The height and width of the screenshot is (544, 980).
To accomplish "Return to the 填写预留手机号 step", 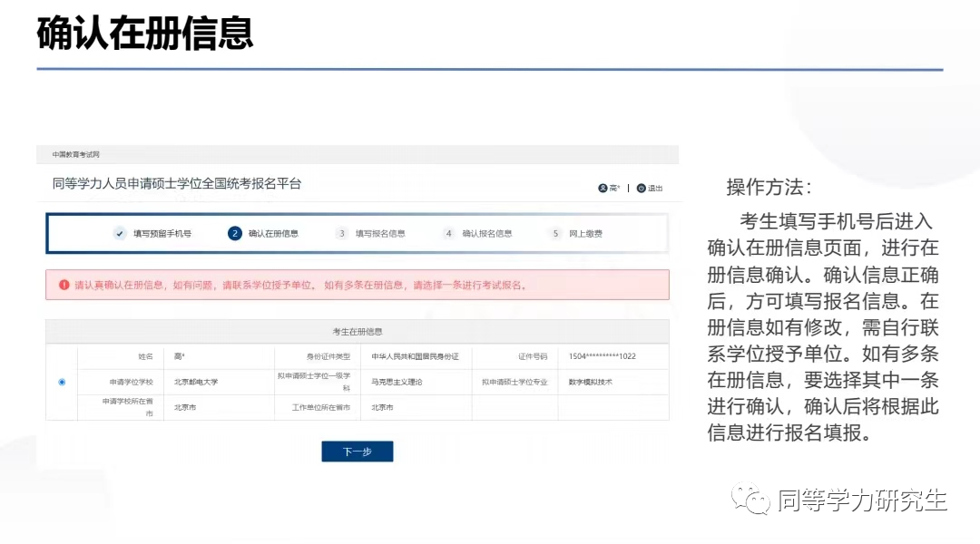I will click(x=162, y=233).
